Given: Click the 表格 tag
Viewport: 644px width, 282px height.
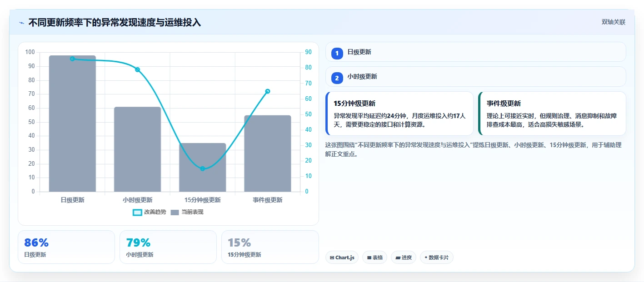Looking at the screenshot, I should (x=374, y=257).
